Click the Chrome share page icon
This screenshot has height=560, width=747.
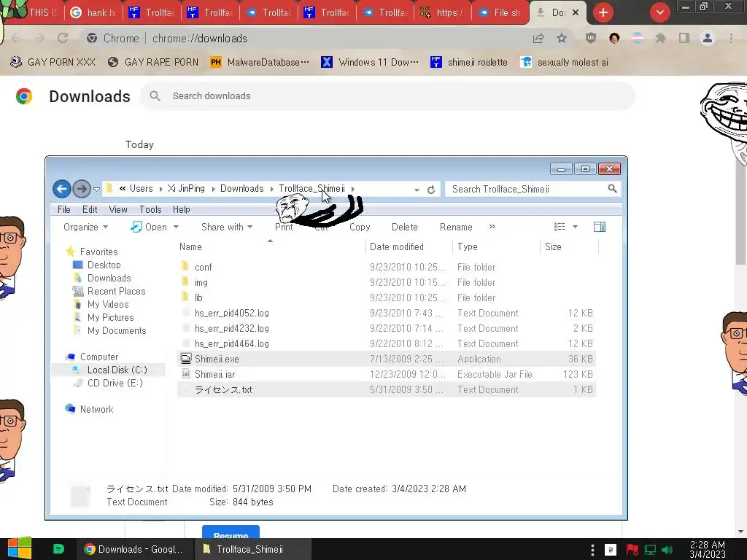coord(538,38)
